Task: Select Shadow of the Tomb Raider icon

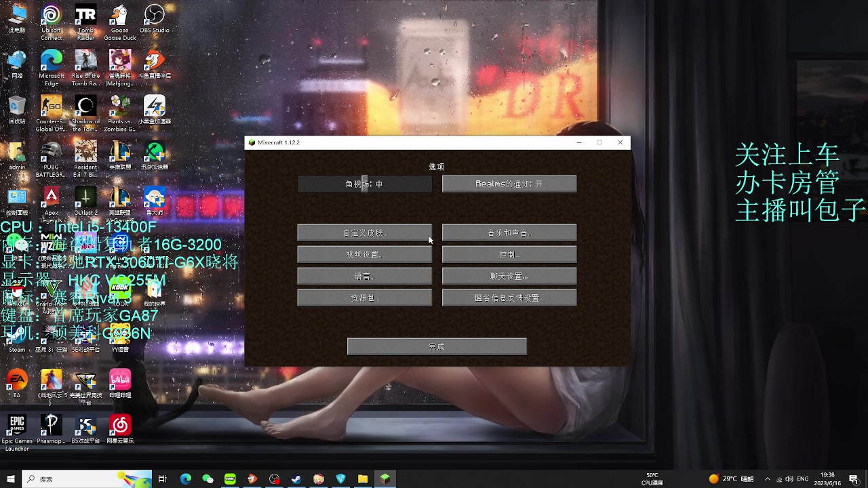Action: (x=85, y=113)
